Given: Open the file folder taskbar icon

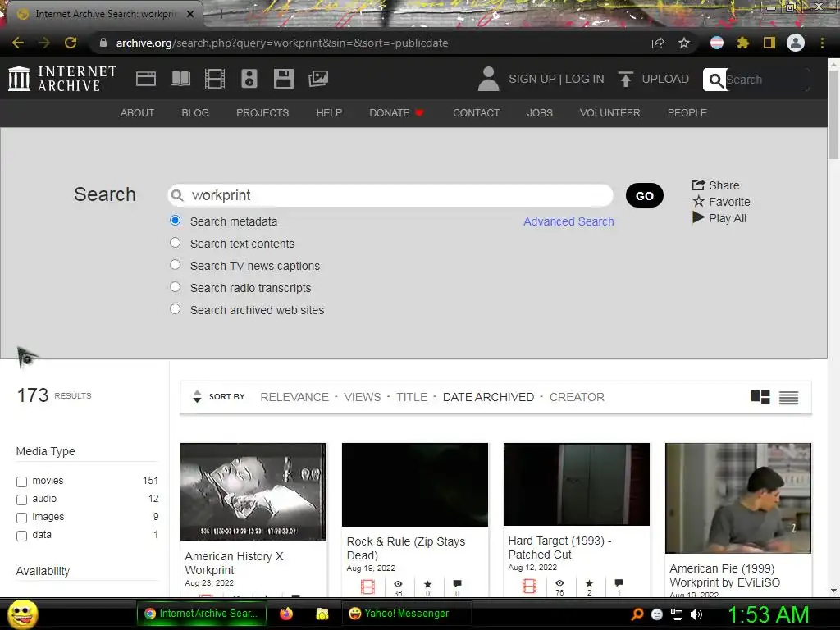Looking at the screenshot, I should (x=322, y=614).
